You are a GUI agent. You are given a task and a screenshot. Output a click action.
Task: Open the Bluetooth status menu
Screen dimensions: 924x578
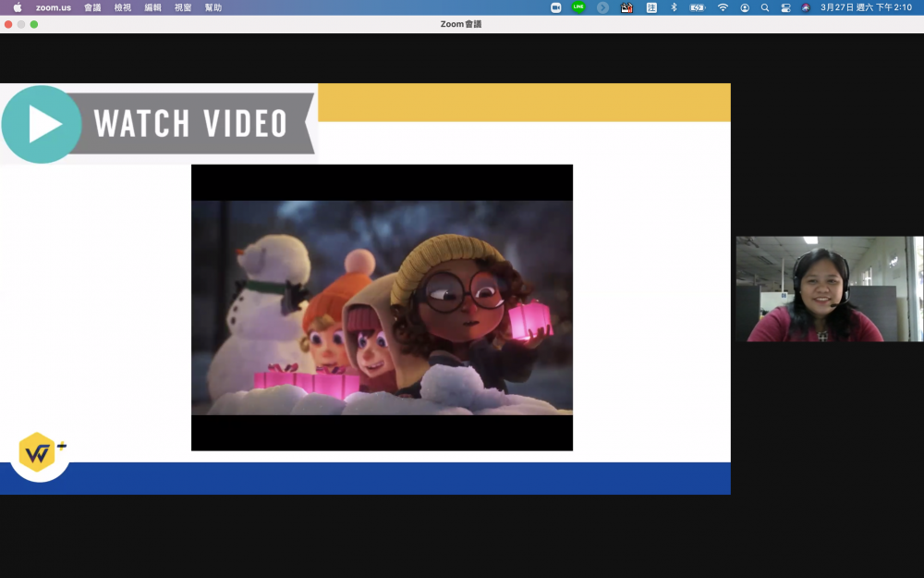point(674,7)
